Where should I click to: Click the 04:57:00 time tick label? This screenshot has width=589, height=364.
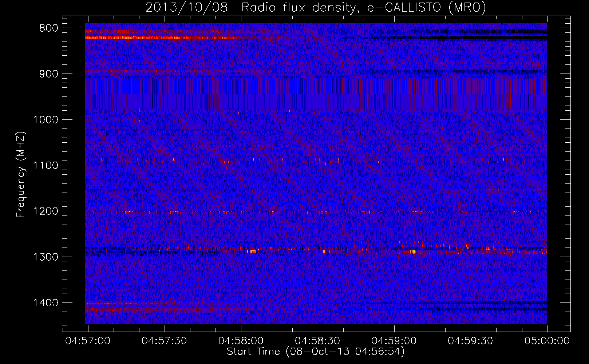(88, 341)
